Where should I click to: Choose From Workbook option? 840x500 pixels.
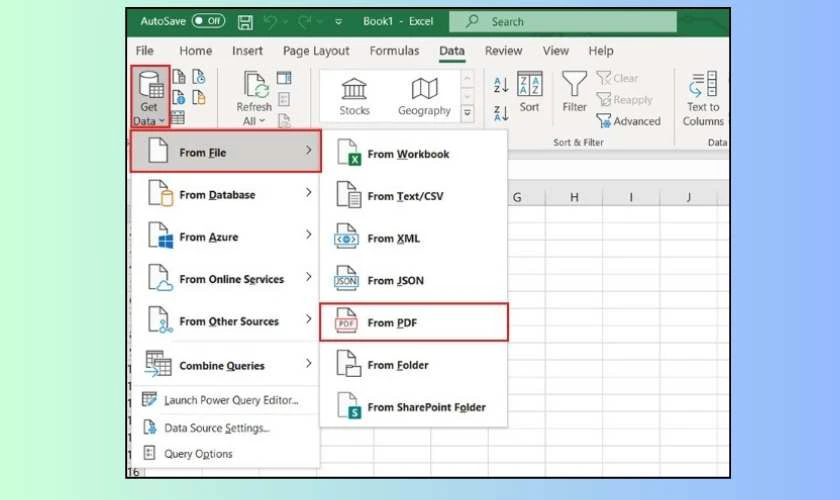(414, 154)
